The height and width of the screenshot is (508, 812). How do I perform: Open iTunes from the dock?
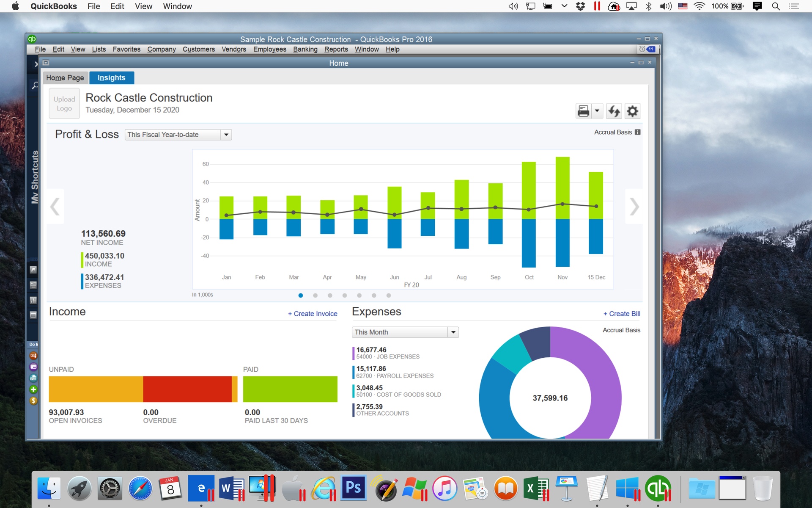pyautogui.click(x=444, y=489)
